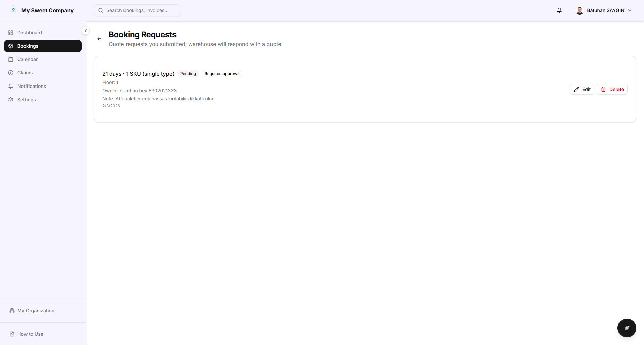Click the My Organization building icon
Screen dimensions: 644x345
pos(12,311)
